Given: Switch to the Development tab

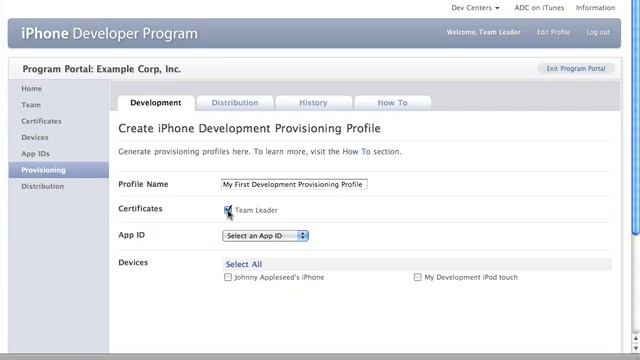Looking at the screenshot, I should pos(156,103).
